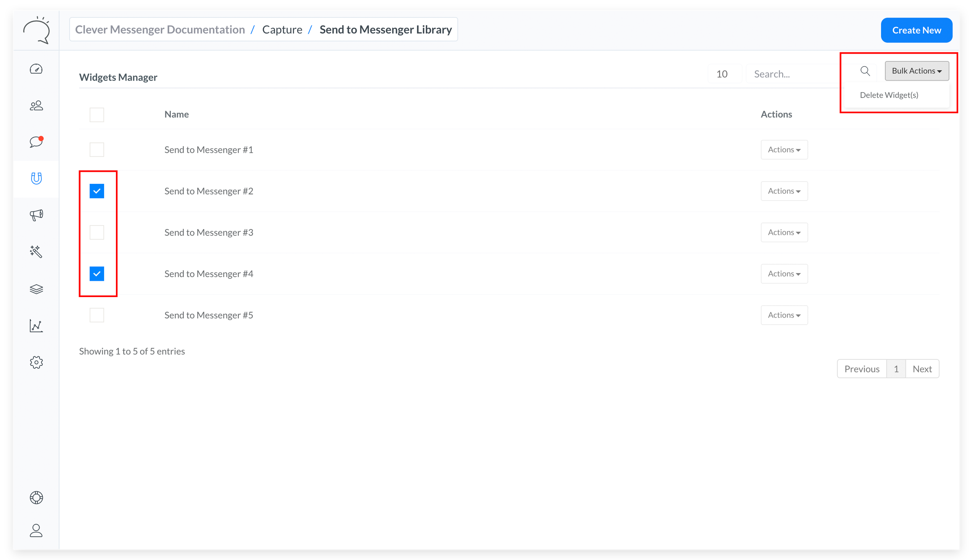Open the megaphone broadcast icon
Screen dimensions: 973x560
[36, 215]
